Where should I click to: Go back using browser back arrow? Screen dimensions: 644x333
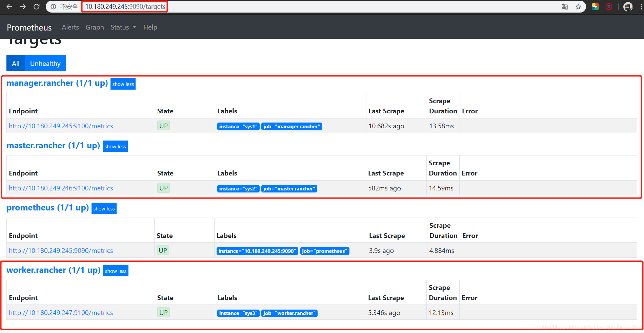coord(9,6)
